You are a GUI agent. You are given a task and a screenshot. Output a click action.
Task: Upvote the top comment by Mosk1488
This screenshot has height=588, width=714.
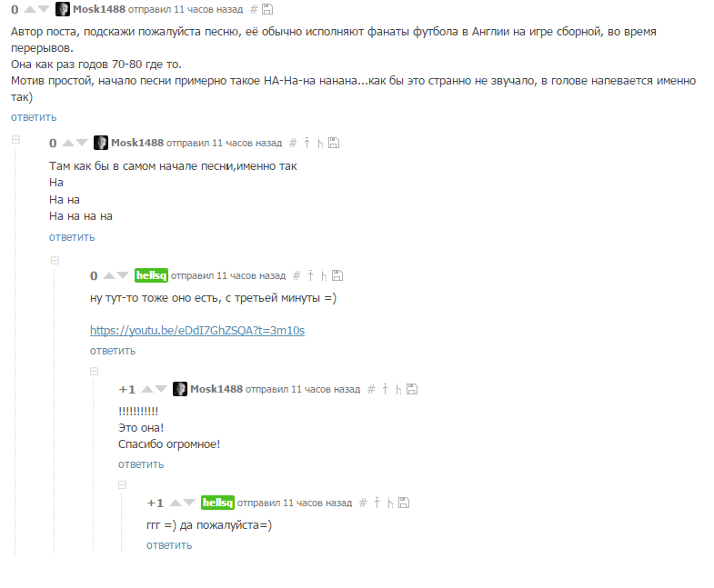coord(30,9)
